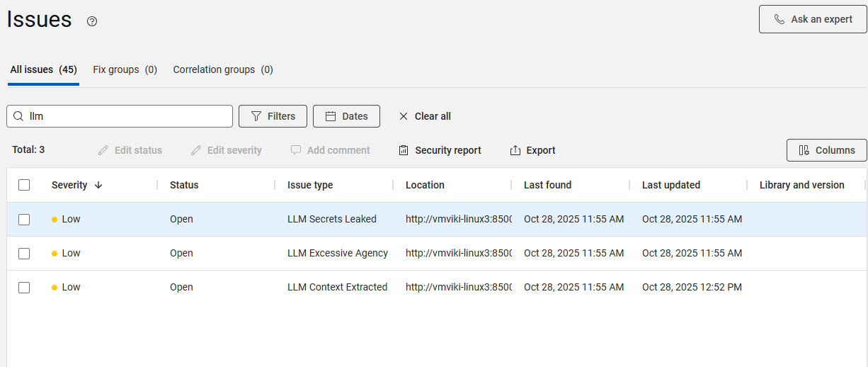Tick the select-all checkbox in table header

(24, 185)
